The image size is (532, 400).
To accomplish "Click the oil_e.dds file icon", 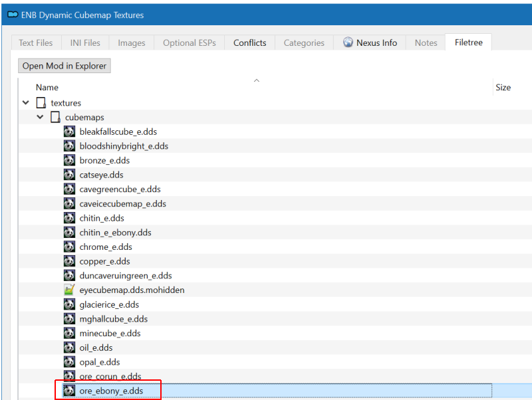I will [x=69, y=348].
